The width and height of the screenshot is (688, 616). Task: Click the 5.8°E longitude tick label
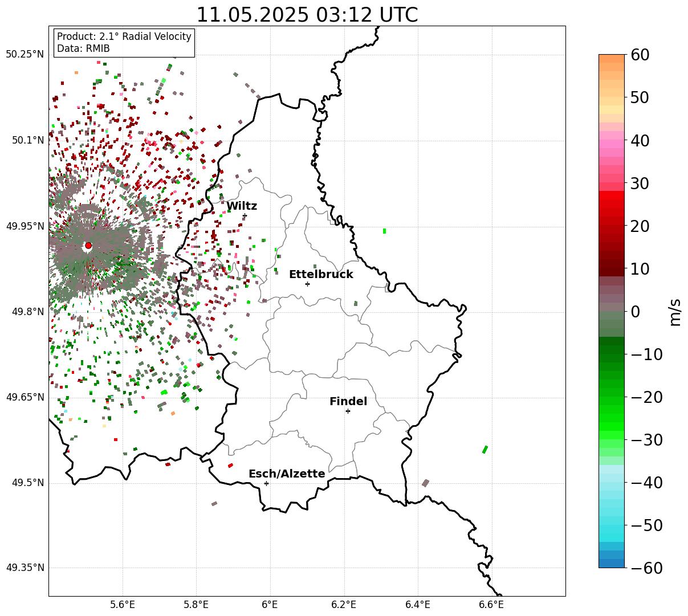point(197,605)
